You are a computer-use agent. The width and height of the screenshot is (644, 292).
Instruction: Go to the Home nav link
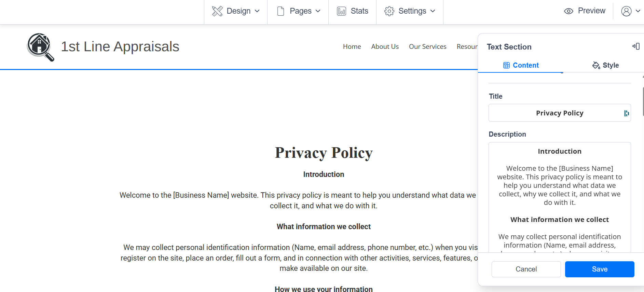352,47
